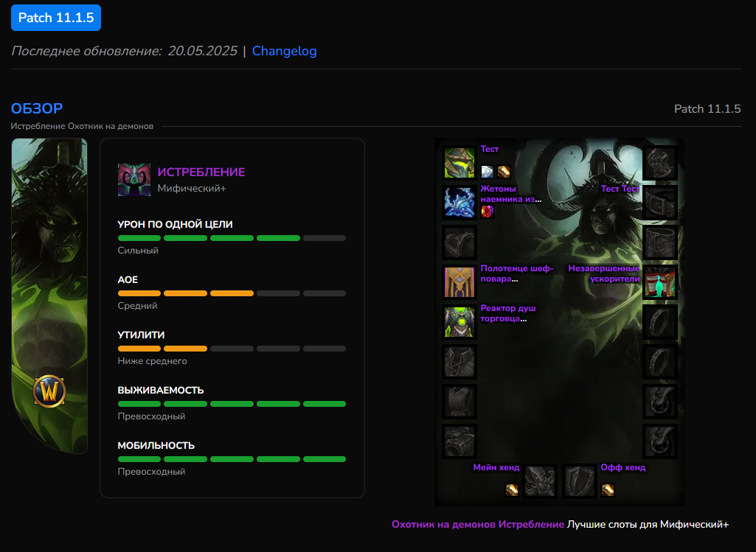Click the Мейн хенд label
The image size is (756, 552).
click(496, 467)
